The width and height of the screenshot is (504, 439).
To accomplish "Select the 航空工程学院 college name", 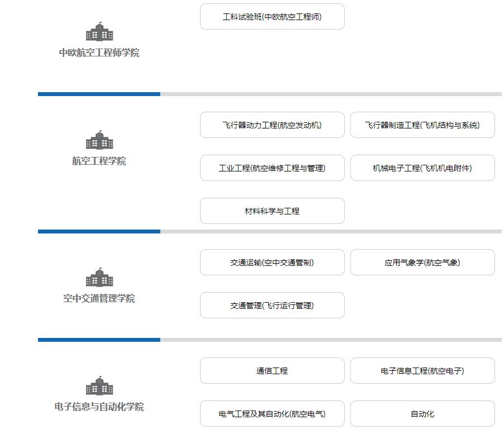I will click(x=99, y=161).
